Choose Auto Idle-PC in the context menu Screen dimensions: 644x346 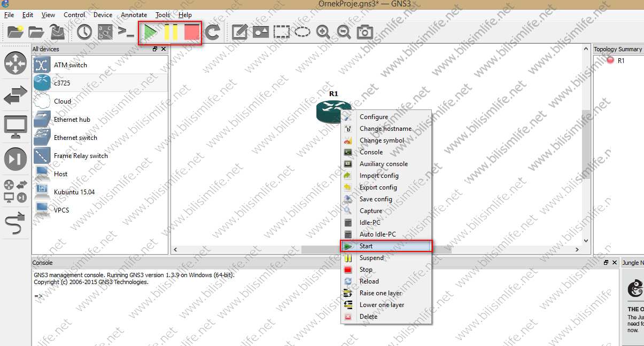386,234
